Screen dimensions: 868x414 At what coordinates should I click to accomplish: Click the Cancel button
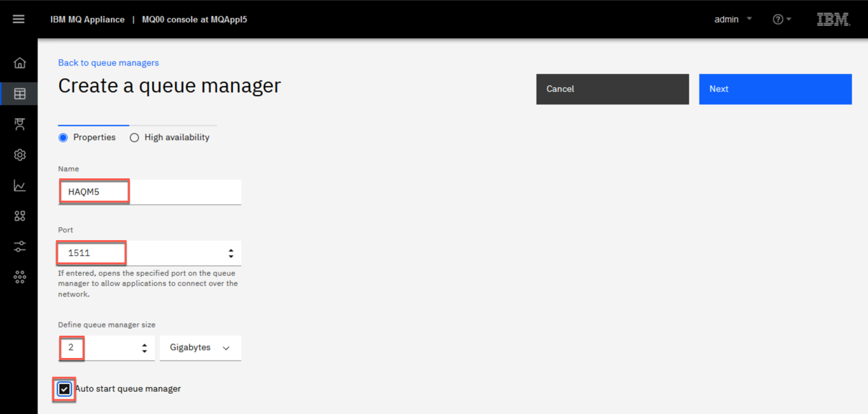click(x=612, y=89)
